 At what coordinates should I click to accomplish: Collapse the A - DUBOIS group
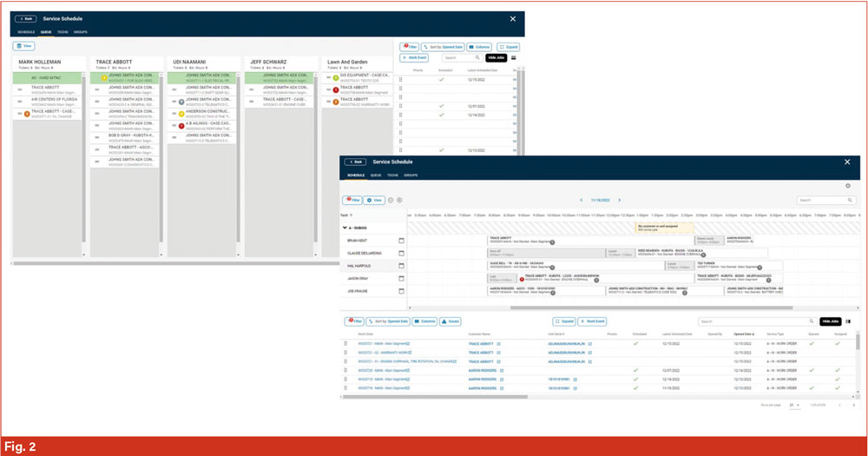point(345,228)
